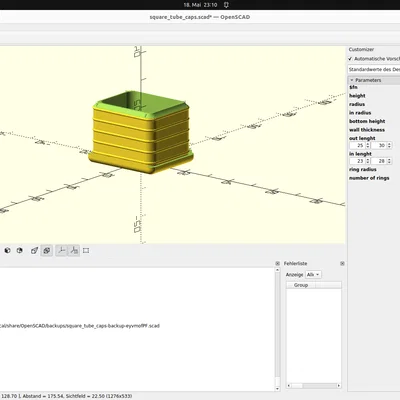Switch view to Wireframe mode icon
This screenshot has width=400, height=400.
tap(20, 250)
